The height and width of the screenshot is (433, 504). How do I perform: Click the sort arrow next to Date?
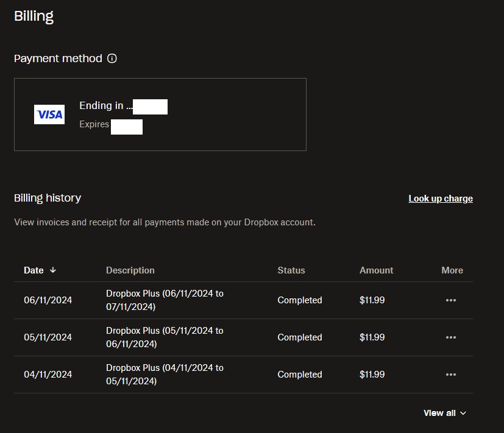[53, 270]
